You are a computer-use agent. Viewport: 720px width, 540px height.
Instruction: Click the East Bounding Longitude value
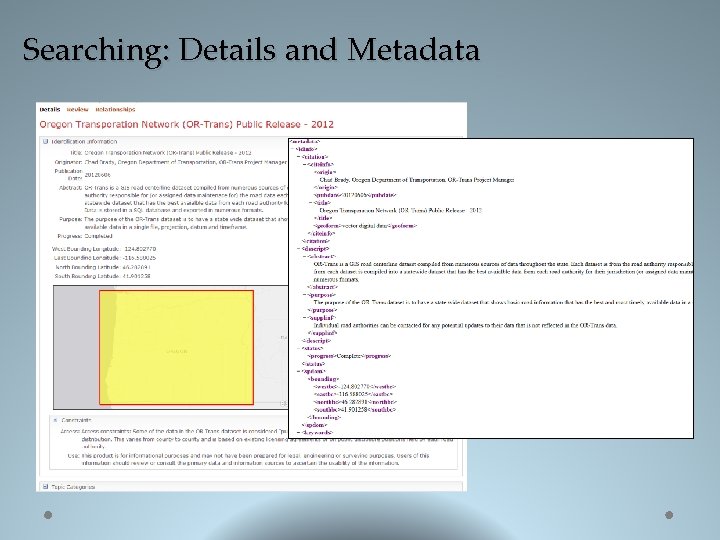pyautogui.click(x=140, y=258)
